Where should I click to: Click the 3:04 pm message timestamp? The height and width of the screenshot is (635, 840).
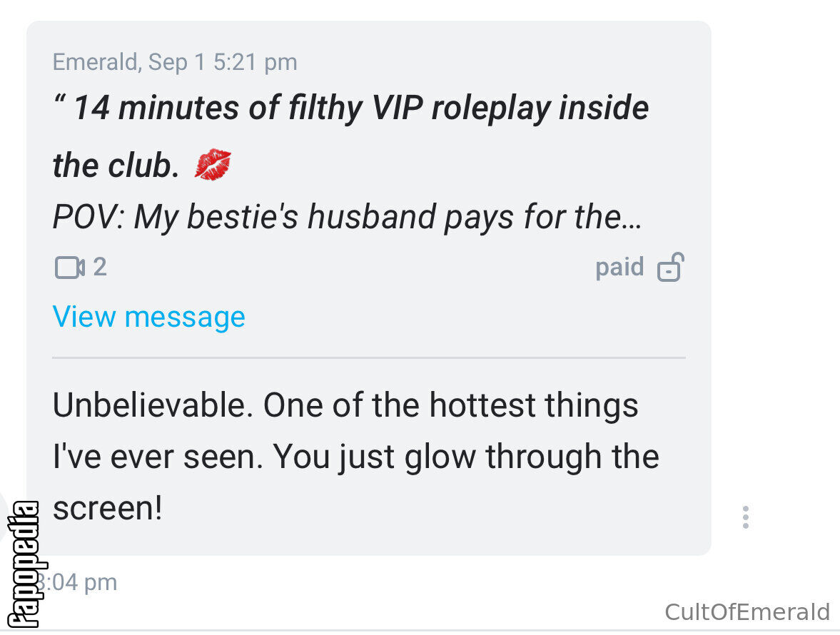(x=76, y=582)
